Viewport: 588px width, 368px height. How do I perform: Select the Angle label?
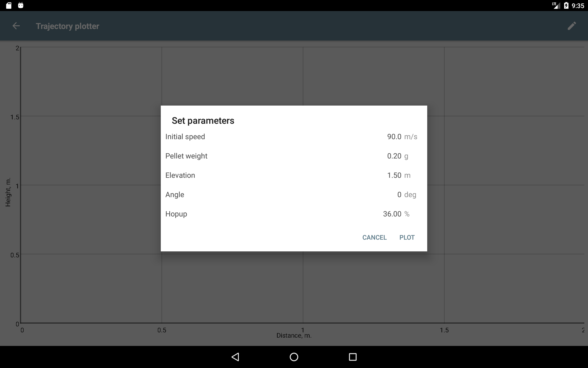click(175, 195)
